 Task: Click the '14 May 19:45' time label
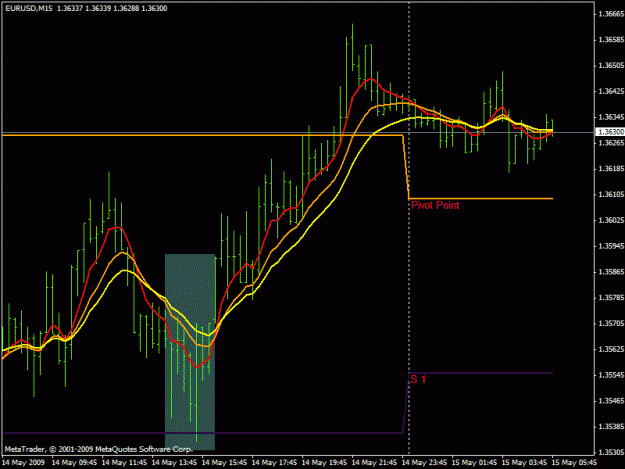coord(324,463)
